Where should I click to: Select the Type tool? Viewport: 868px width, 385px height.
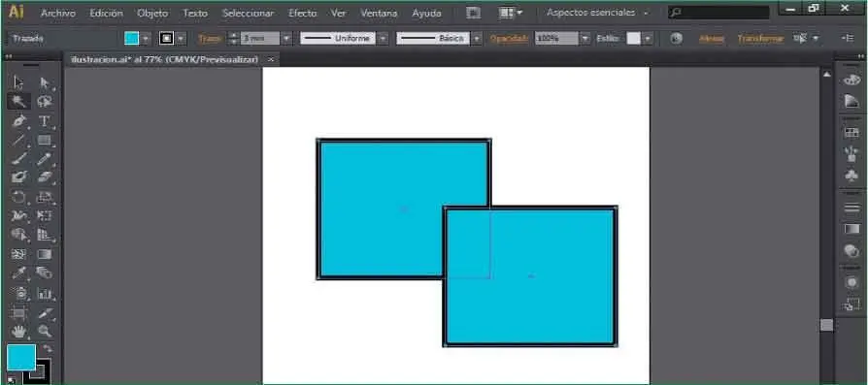pos(45,120)
